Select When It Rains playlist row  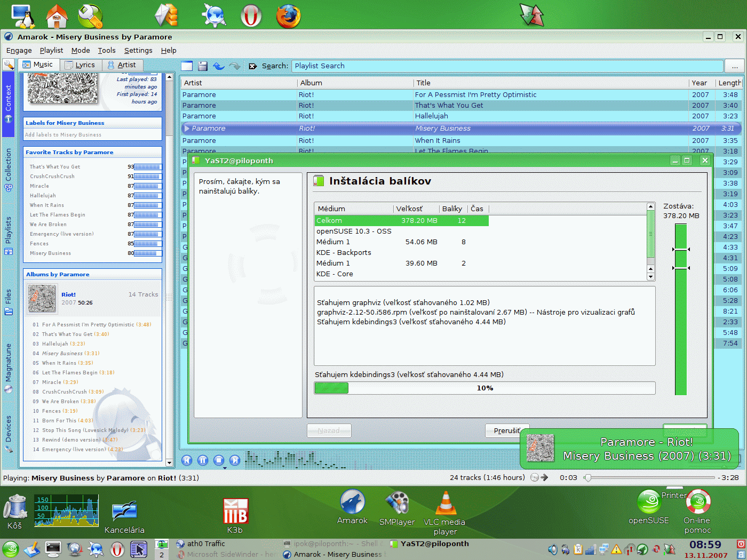click(462, 141)
